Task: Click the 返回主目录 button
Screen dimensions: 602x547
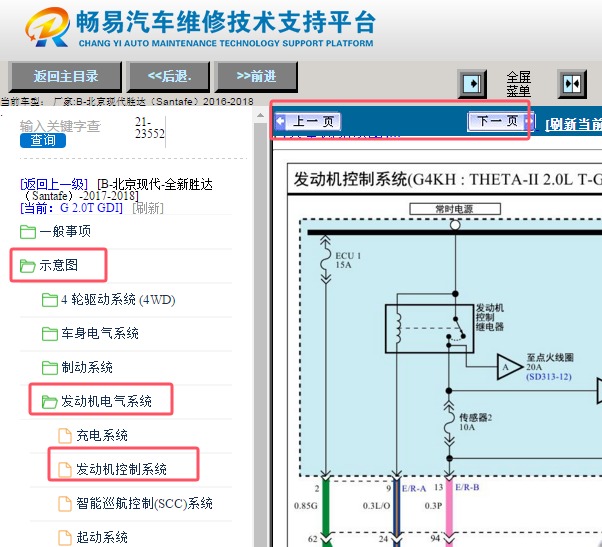Action: point(65,76)
